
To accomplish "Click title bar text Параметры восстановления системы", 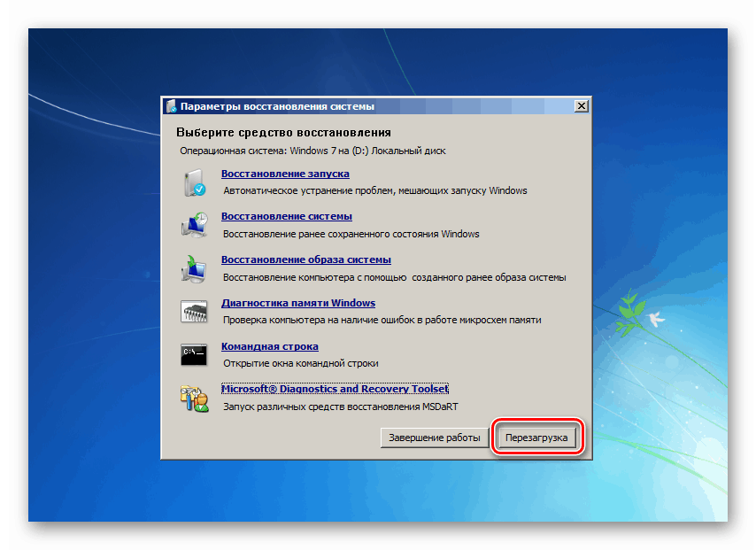I will click(x=277, y=106).
